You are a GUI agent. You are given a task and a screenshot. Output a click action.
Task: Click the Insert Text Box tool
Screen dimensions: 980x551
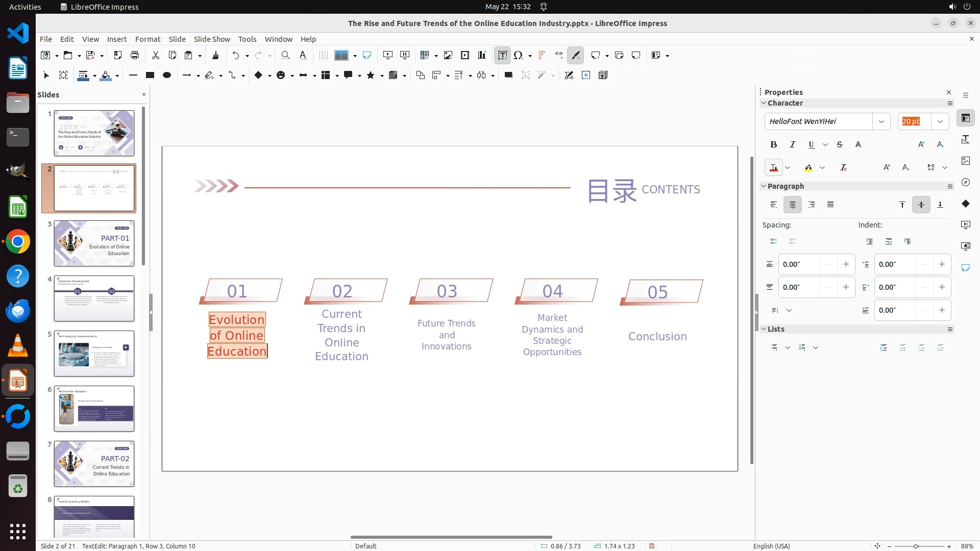click(x=502, y=55)
